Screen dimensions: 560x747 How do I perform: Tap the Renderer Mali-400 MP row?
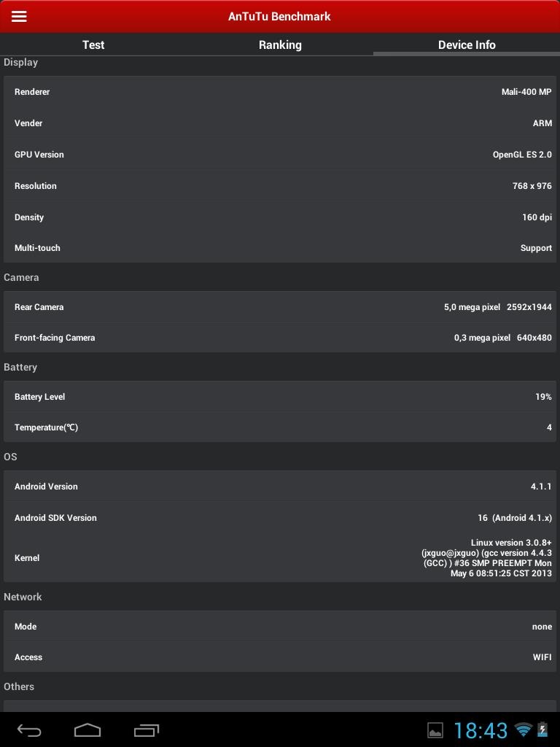(x=280, y=92)
